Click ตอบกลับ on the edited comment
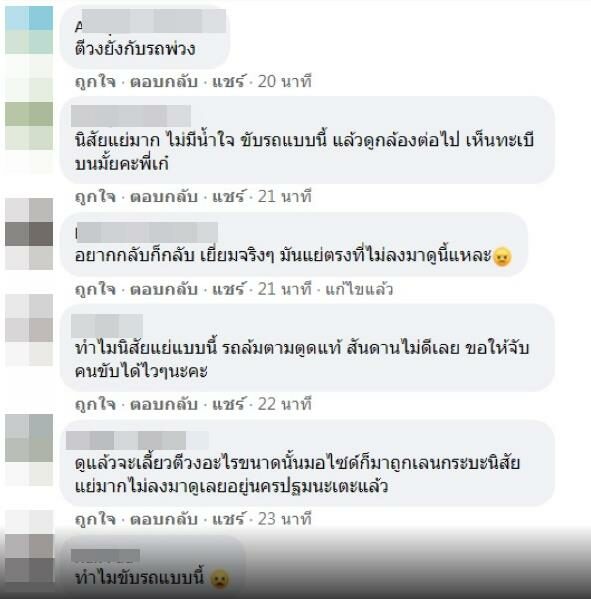 pos(164,289)
